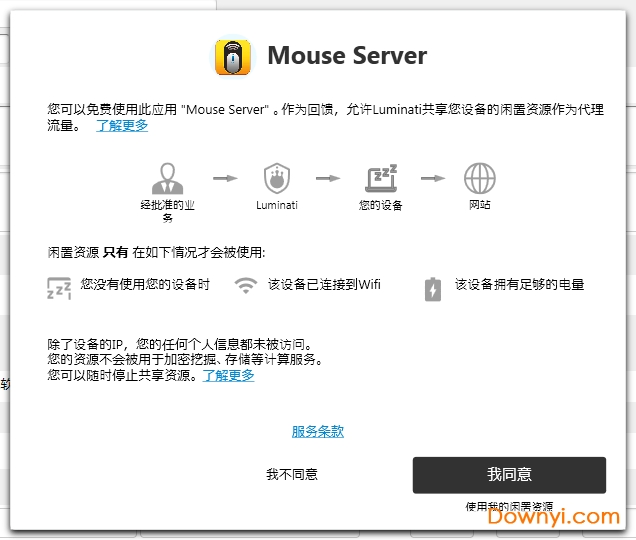Click the globe 网站 icon

479,178
